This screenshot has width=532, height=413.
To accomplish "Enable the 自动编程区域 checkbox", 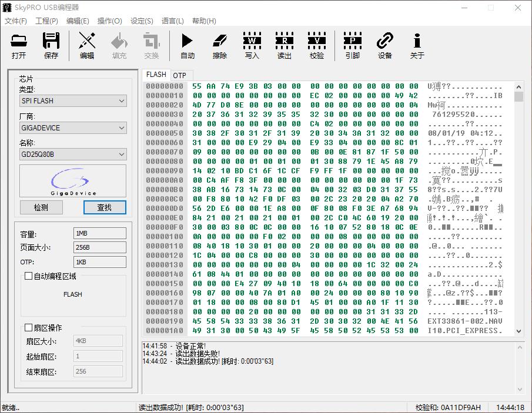I will point(28,276).
